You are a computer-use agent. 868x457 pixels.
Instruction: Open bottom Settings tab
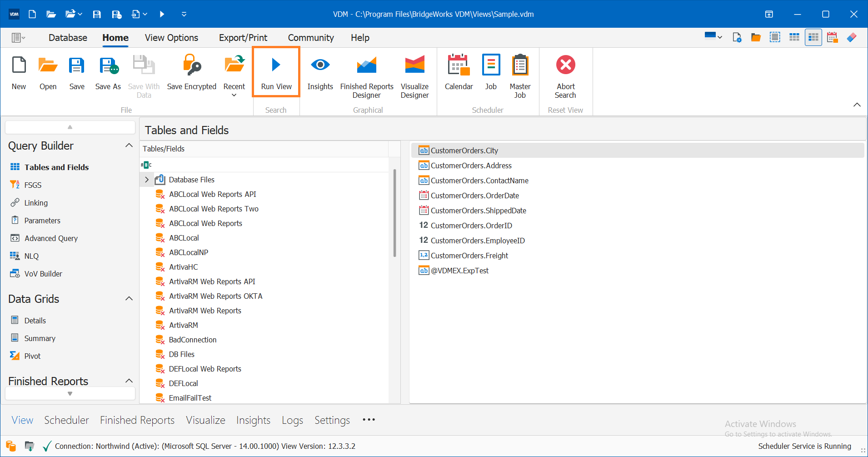point(332,420)
